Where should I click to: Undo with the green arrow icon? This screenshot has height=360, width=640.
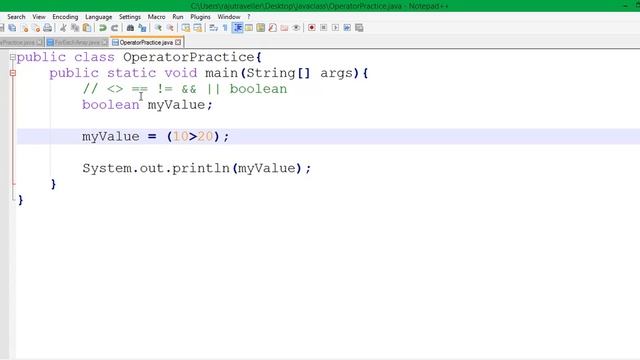pyautogui.click(x=103, y=28)
